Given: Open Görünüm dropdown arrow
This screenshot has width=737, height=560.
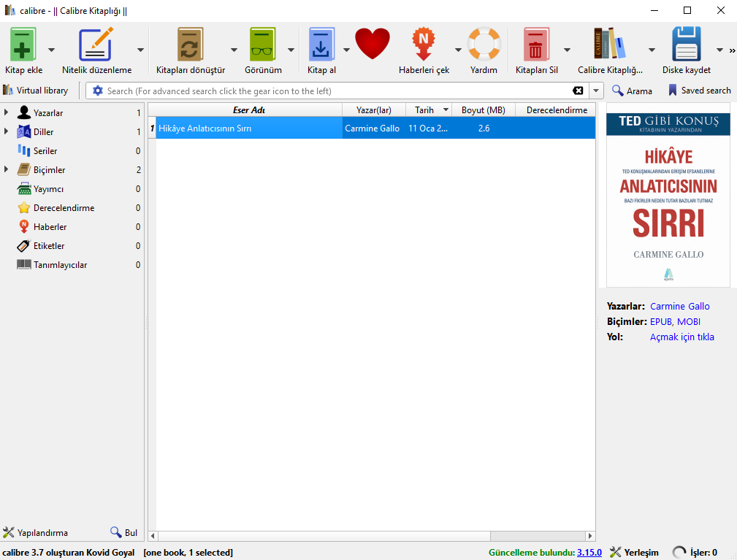Looking at the screenshot, I should pyautogui.click(x=291, y=50).
